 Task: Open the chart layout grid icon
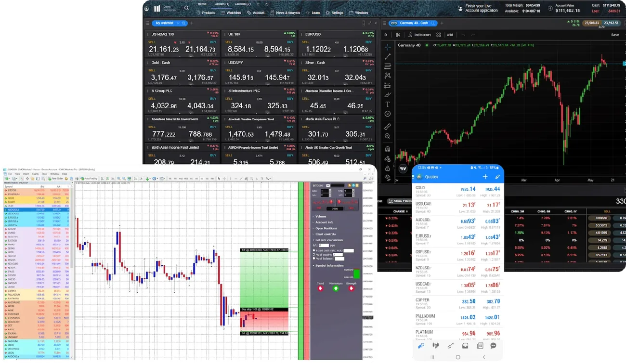pyautogui.click(x=439, y=35)
